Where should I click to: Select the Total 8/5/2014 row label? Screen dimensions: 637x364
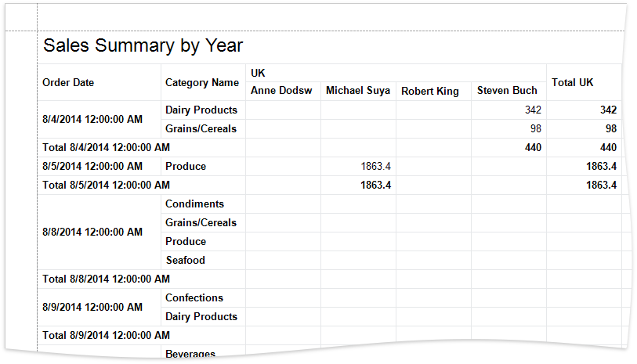(107, 186)
